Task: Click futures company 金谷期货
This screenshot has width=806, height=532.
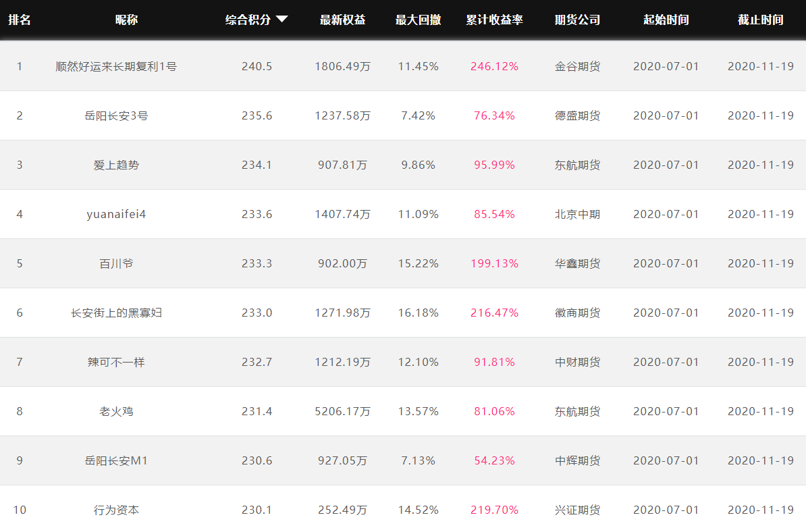Action: (x=577, y=66)
